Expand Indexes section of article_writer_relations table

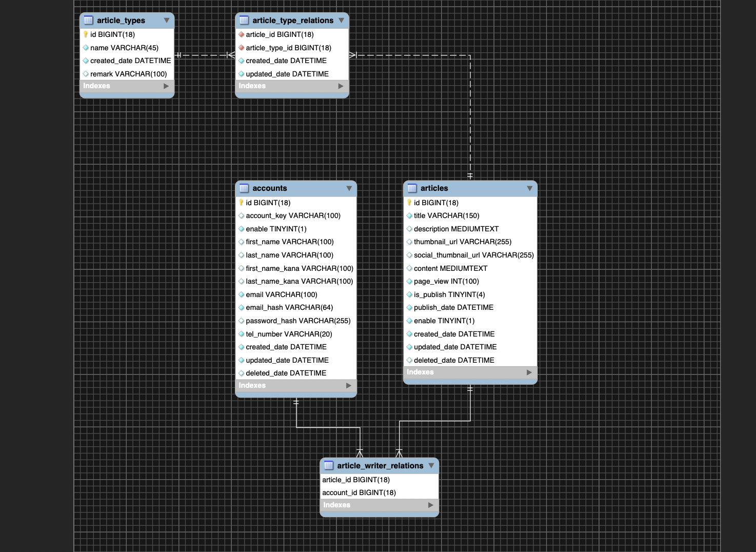click(431, 505)
